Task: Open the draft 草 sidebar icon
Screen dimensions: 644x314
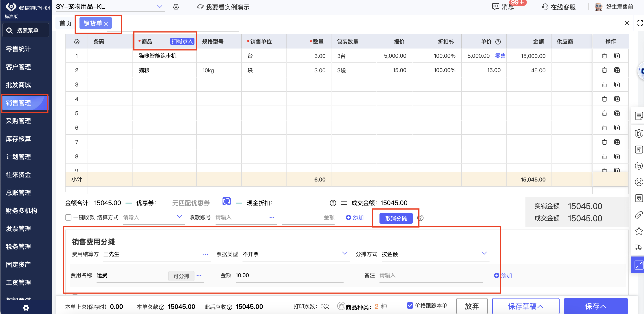Action: (639, 116)
